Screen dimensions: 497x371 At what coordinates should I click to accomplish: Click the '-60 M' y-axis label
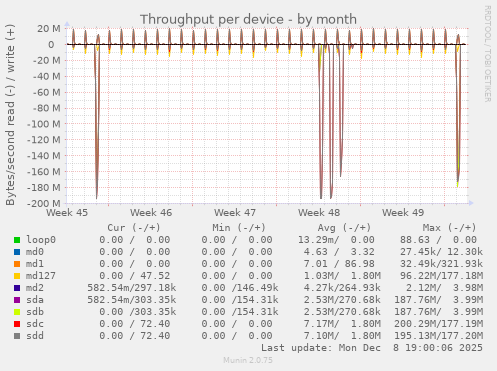click(47, 92)
